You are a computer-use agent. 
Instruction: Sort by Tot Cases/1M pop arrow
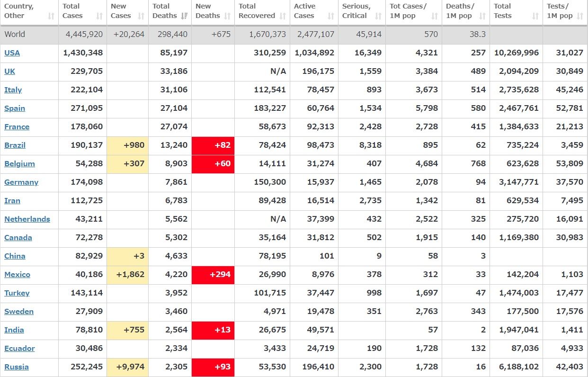(435, 16)
